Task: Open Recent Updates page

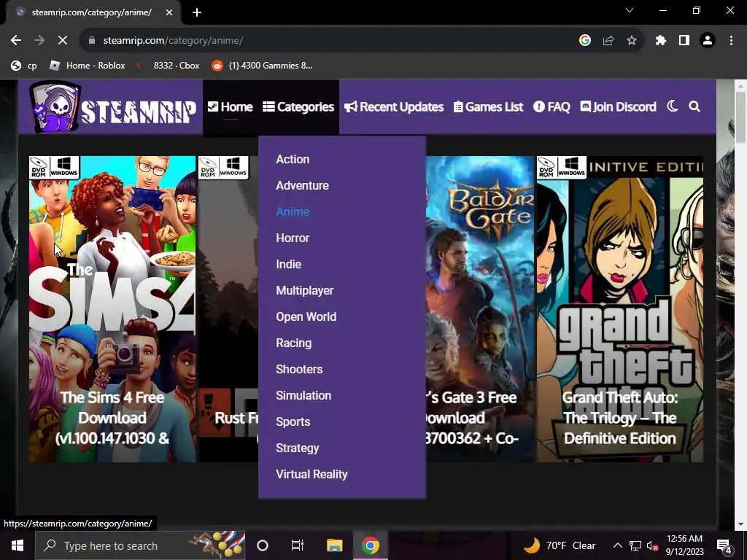Action: (x=393, y=106)
